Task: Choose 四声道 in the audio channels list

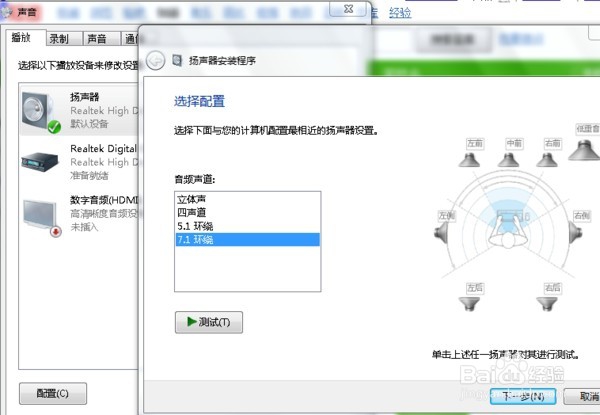Action: click(248, 213)
